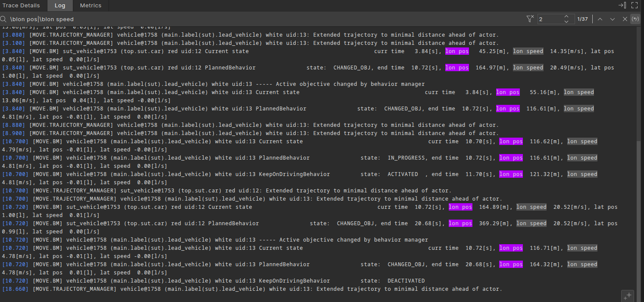This screenshot has width=644, height=302.
Task: Close the search bar with X
Action: point(625,19)
